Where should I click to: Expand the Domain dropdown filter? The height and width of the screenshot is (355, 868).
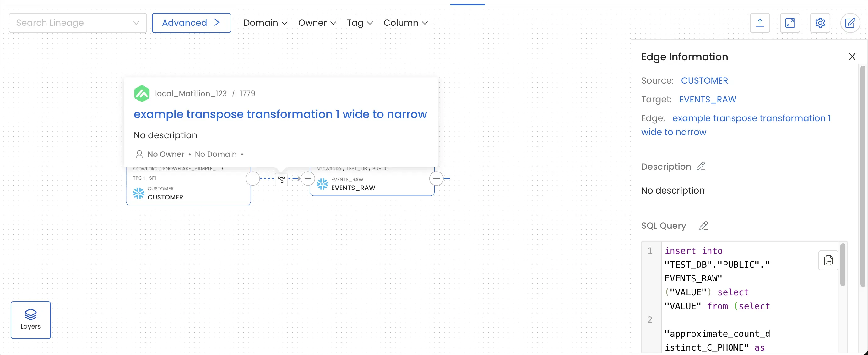[266, 23]
